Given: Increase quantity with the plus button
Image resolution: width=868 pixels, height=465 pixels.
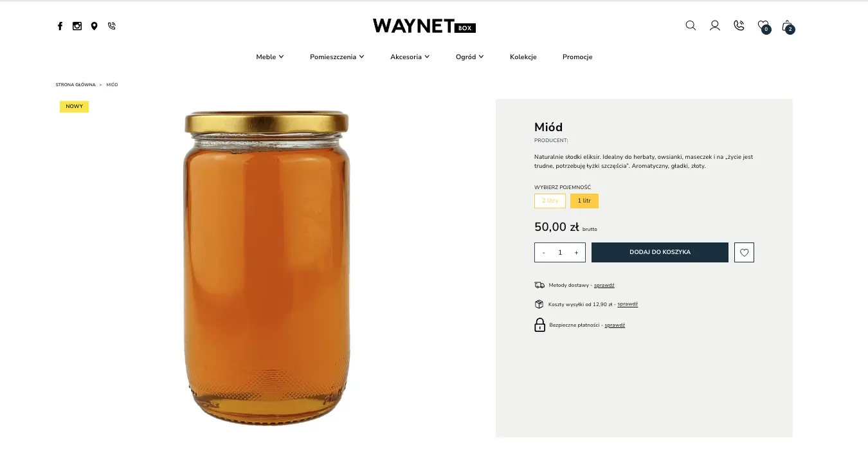Looking at the screenshot, I should pyautogui.click(x=576, y=253).
